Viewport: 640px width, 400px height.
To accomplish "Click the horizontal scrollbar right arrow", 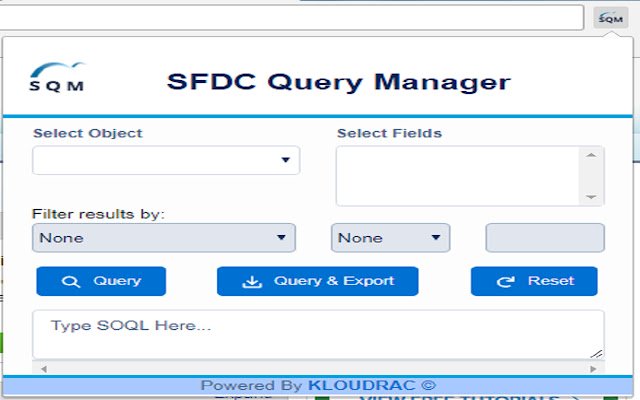I will (x=593, y=369).
